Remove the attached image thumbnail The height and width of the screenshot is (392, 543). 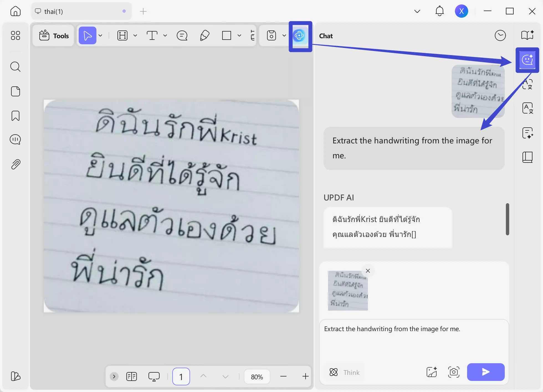click(368, 271)
